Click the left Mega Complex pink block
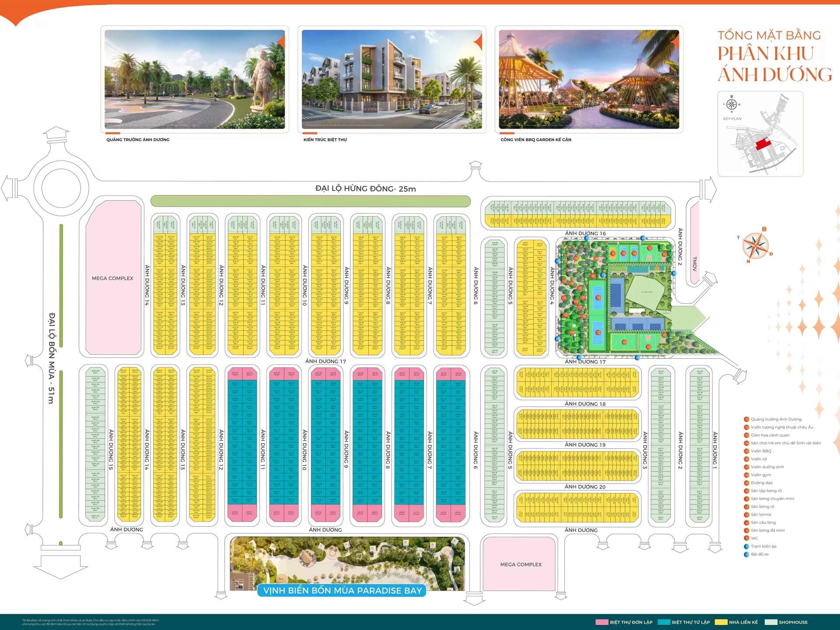840x630 pixels. pyautogui.click(x=113, y=278)
